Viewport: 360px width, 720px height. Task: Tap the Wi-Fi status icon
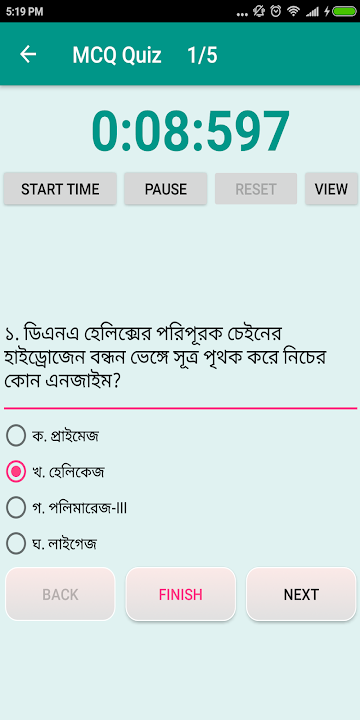[293, 11]
